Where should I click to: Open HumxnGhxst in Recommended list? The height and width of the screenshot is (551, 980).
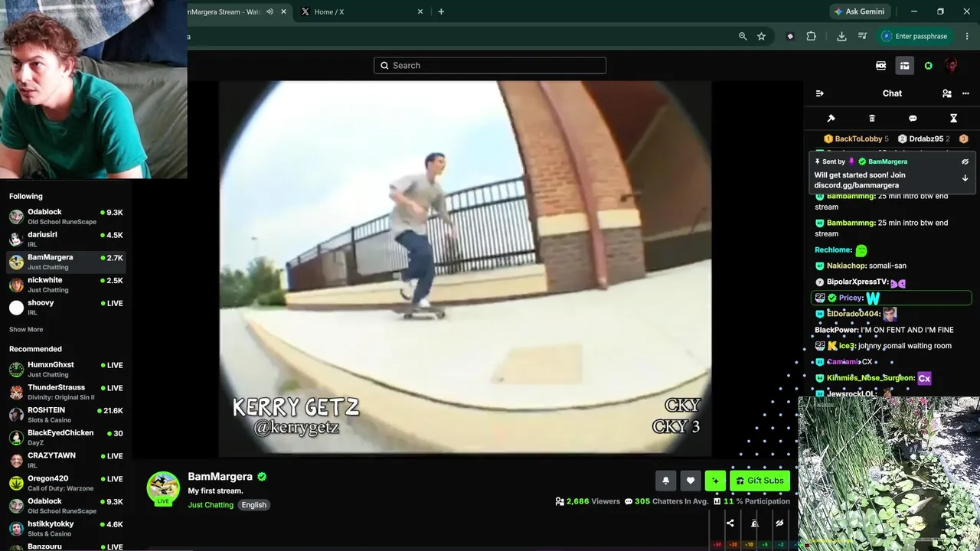[66, 370]
